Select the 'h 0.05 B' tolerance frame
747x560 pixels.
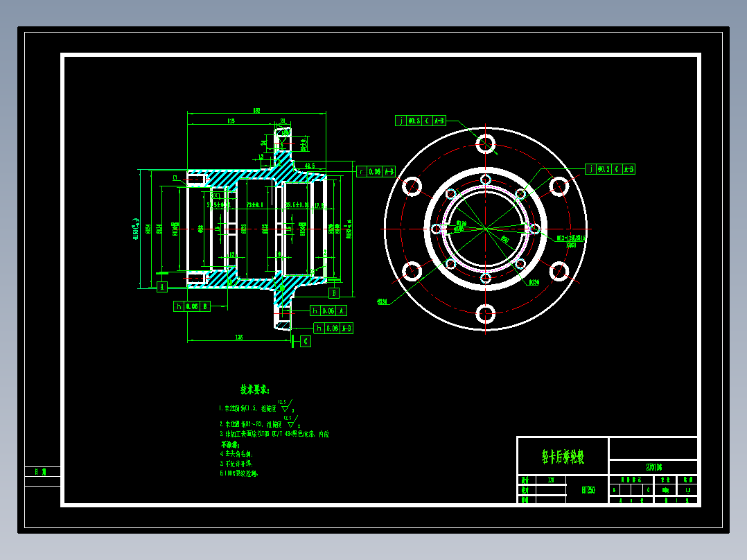pos(192,306)
